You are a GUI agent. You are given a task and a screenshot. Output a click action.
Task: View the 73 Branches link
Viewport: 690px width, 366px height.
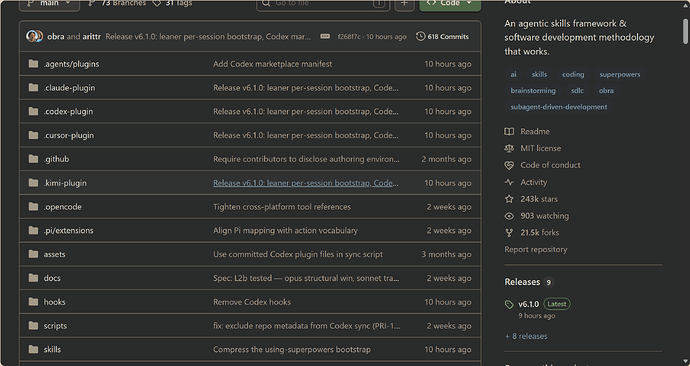point(117,3)
